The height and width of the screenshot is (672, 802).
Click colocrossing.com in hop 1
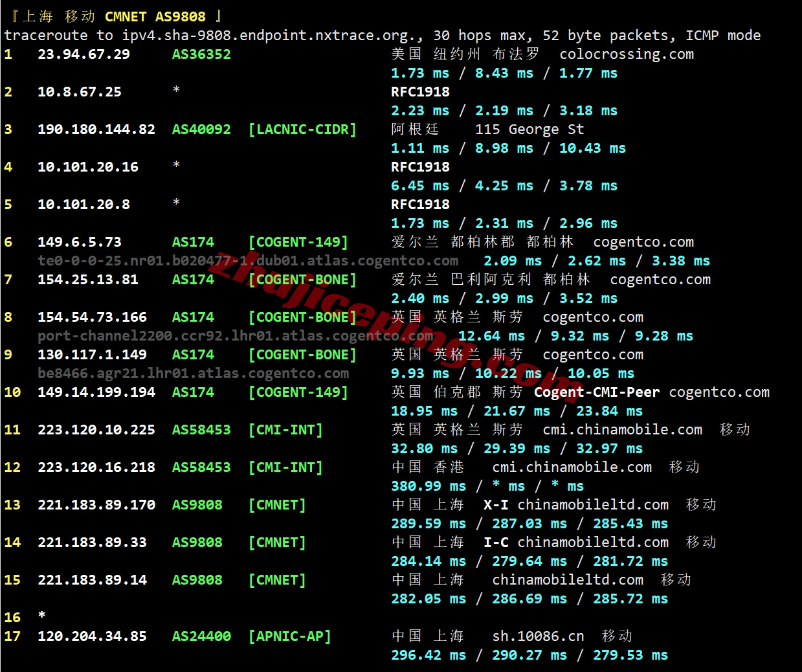click(x=627, y=54)
